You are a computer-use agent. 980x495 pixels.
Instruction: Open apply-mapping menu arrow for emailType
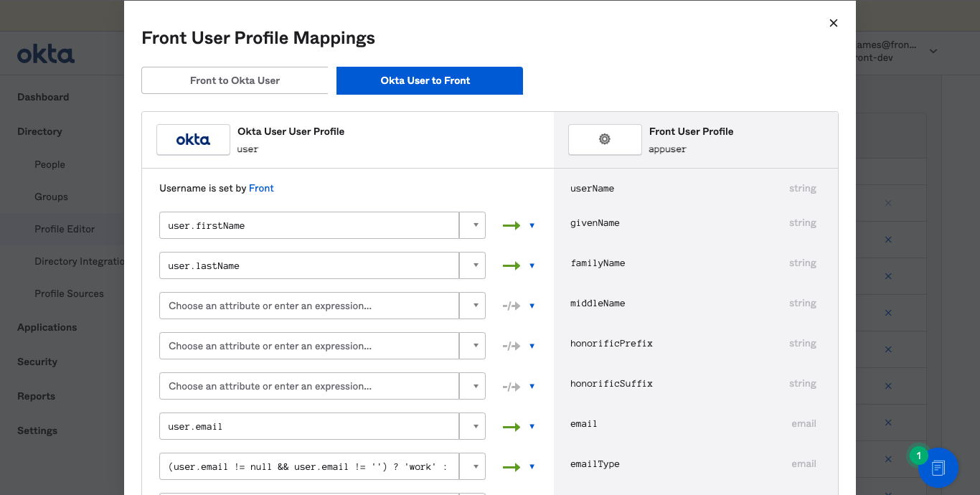pyautogui.click(x=532, y=466)
